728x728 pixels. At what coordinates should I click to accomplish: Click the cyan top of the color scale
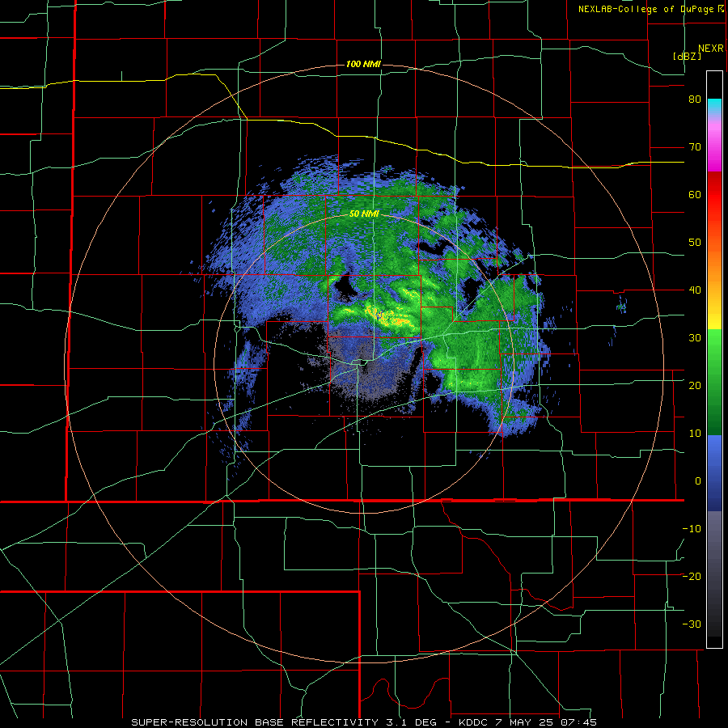[715, 107]
